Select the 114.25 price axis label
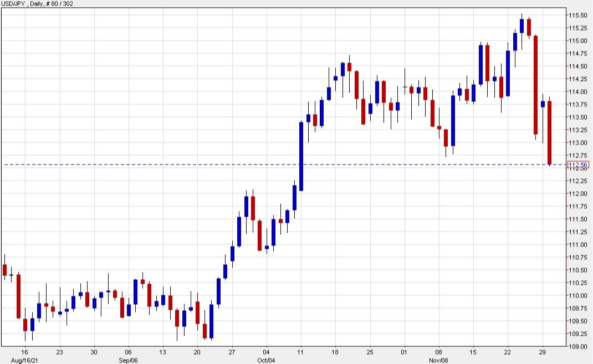 [578, 79]
